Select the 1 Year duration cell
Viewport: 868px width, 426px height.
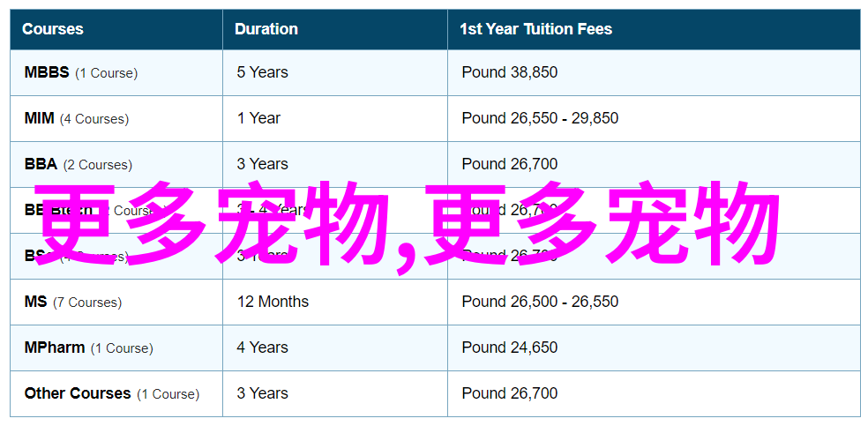258,118
